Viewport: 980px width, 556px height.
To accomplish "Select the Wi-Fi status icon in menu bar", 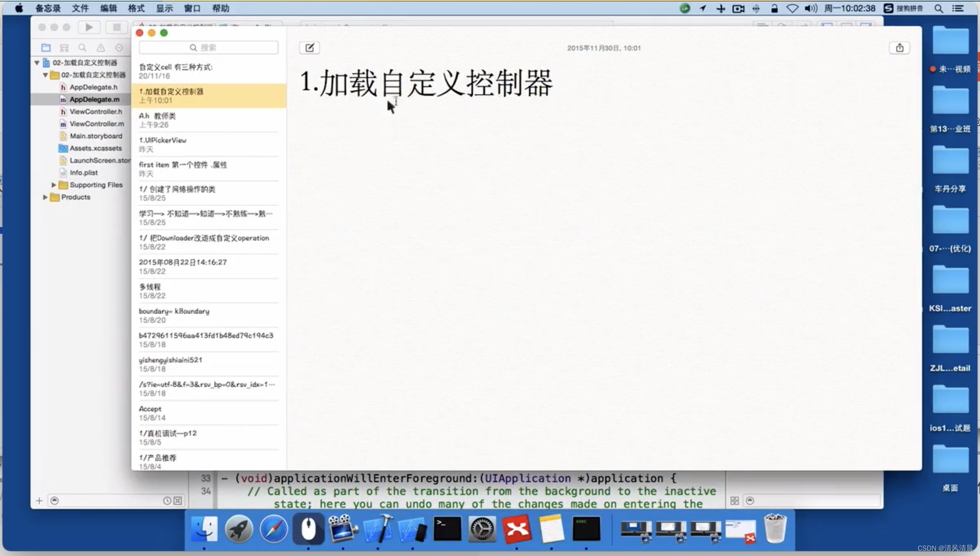I will coord(791,8).
